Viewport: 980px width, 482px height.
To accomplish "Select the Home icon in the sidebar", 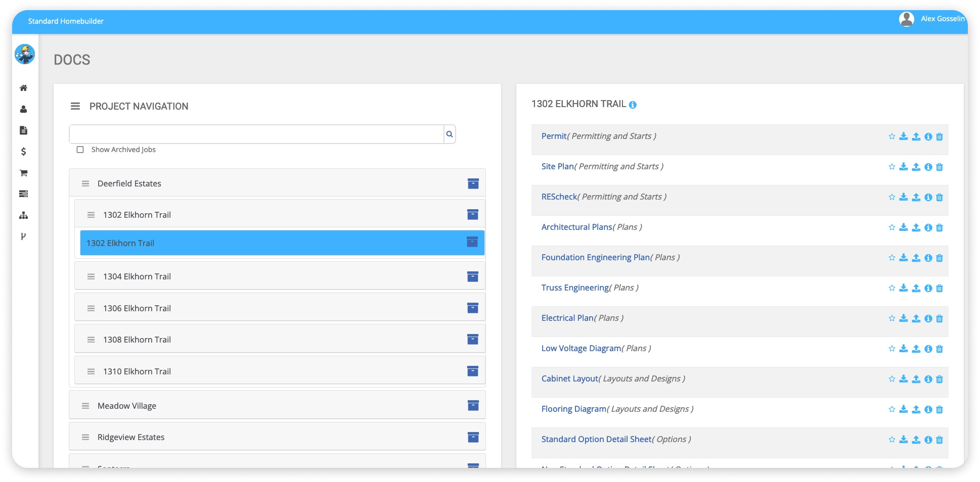I will pos(23,88).
